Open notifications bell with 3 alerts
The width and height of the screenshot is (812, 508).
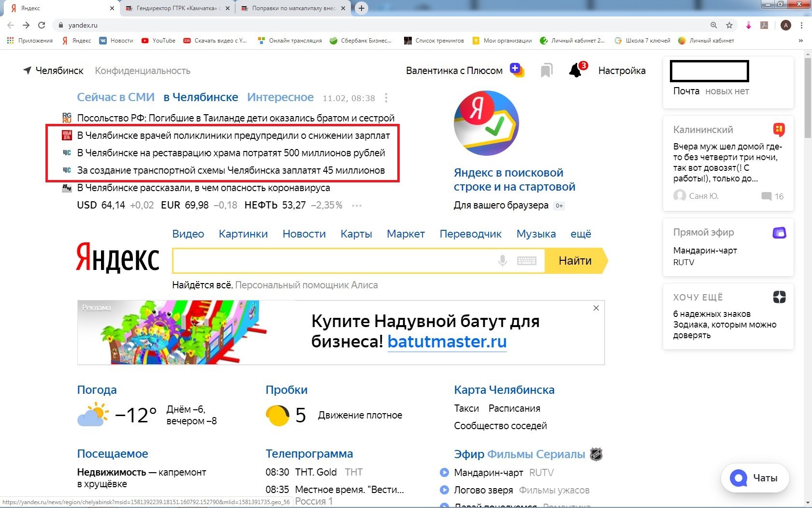[577, 70]
